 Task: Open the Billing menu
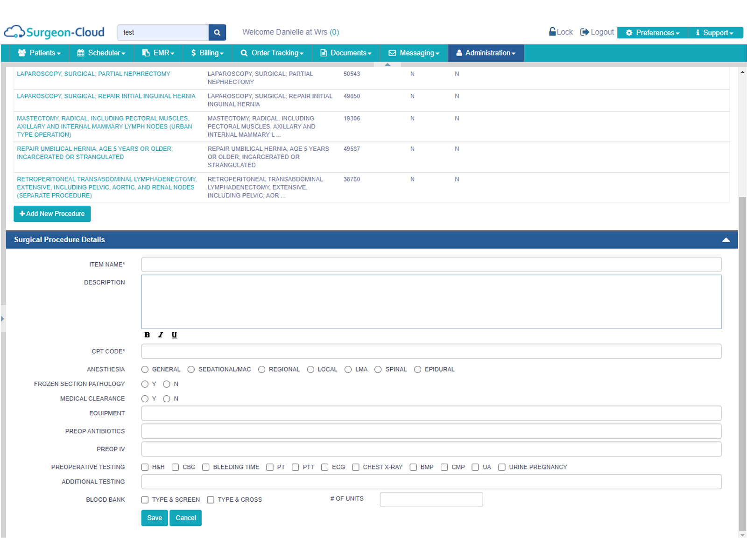point(207,53)
